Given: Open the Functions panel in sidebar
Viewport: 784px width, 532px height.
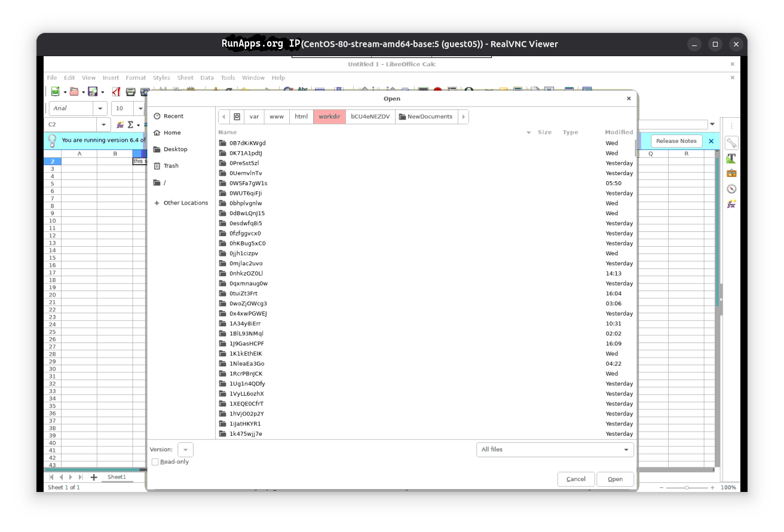Looking at the screenshot, I should click(731, 204).
